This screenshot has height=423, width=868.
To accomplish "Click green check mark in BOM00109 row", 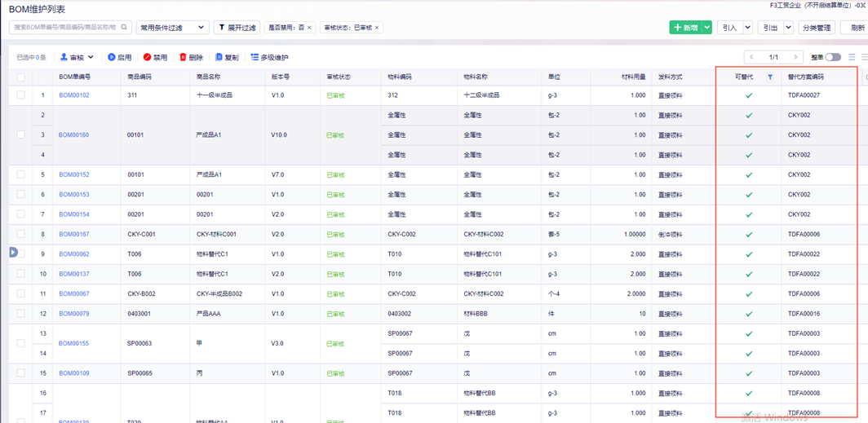I will pyautogui.click(x=749, y=373).
